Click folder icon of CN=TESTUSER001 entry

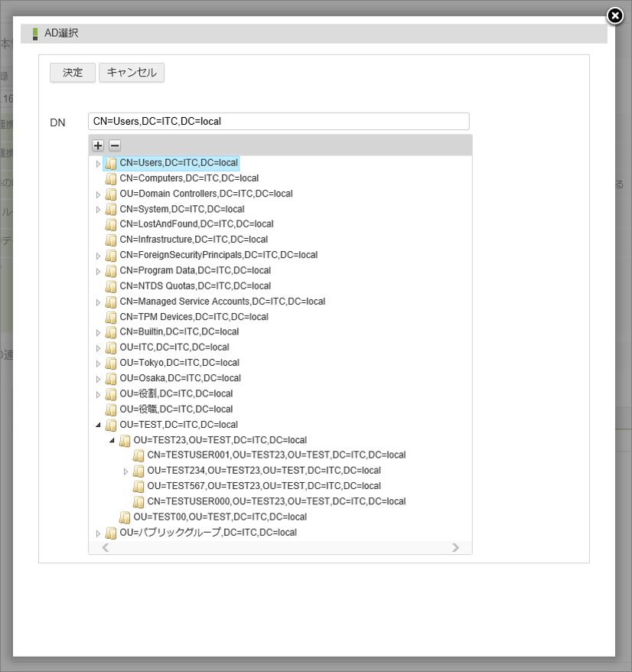[138, 455]
